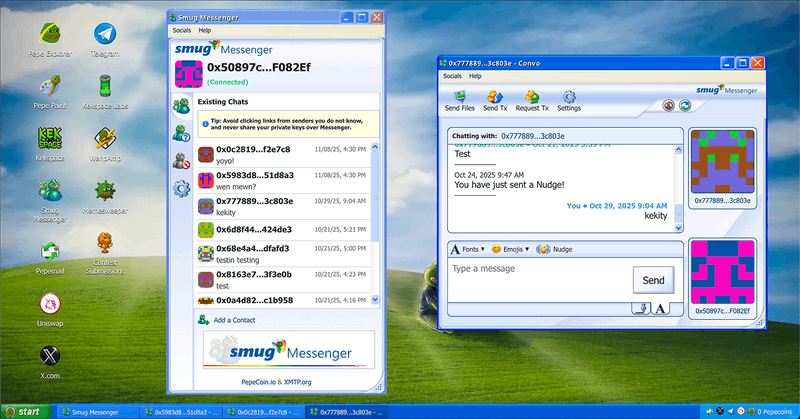The width and height of the screenshot is (800, 419).
Task: Select text mode A tab below message box
Action: click(660, 308)
